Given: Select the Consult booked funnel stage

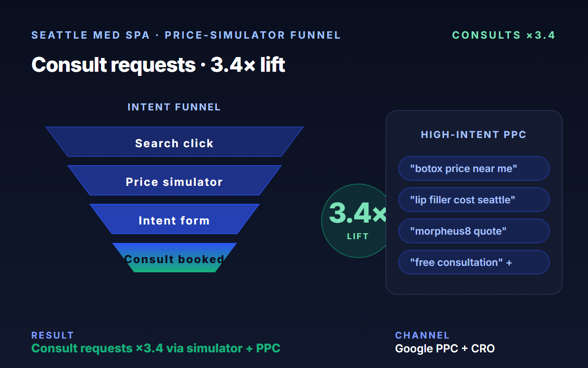Looking at the screenshot, I should point(175,258).
